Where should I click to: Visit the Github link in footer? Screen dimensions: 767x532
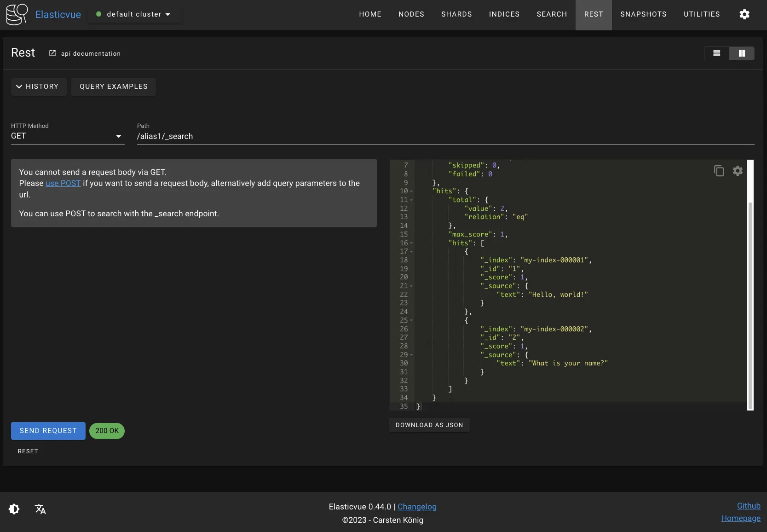(x=749, y=506)
